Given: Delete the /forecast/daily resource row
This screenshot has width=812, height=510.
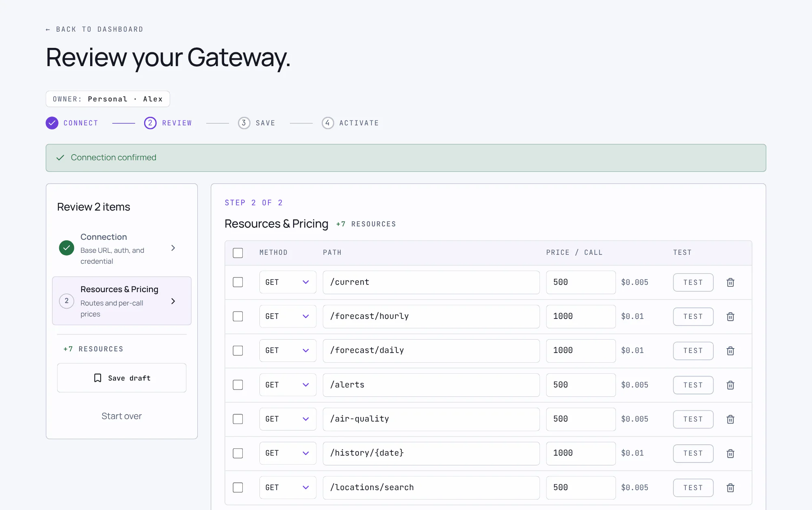Looking at the screenshot, I should pos(730,351).
